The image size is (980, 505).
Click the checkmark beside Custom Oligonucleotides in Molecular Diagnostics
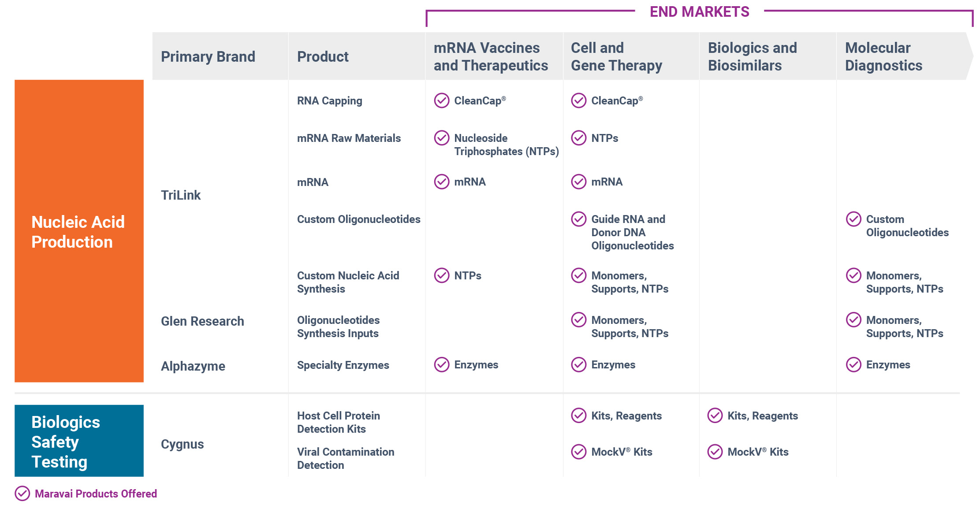(853, 219)
